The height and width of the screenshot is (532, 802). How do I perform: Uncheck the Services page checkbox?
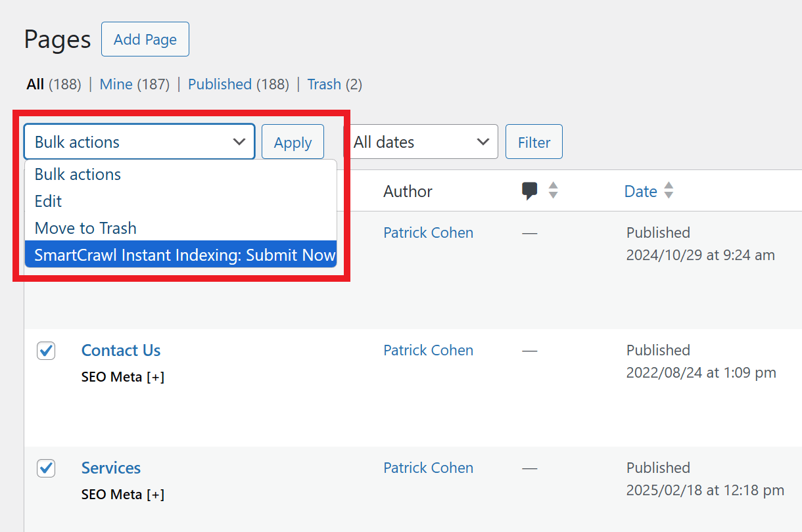tap(46, 468)
